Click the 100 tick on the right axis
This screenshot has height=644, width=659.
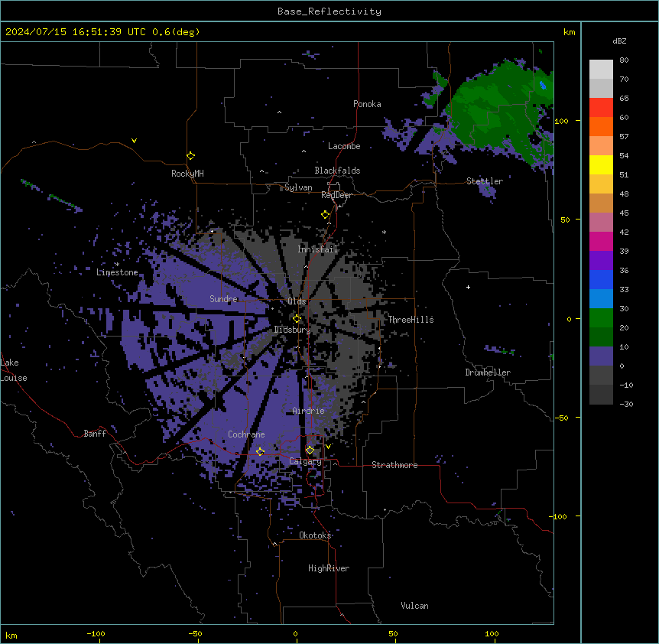tap(561, 121)
